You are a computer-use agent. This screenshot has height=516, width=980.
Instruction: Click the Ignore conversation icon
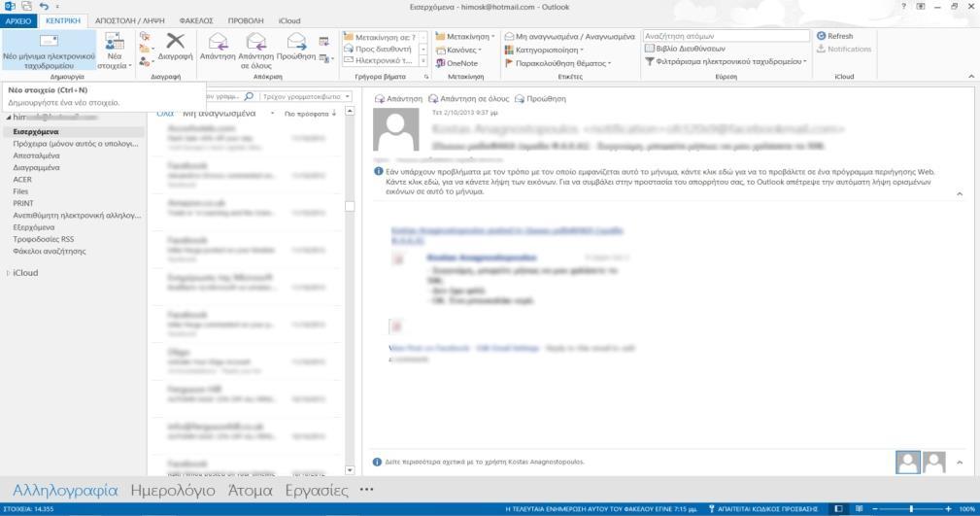[x=145, y=36]
